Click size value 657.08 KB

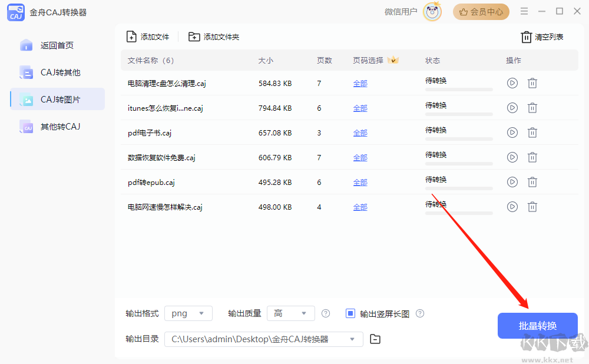click(275, 133)
